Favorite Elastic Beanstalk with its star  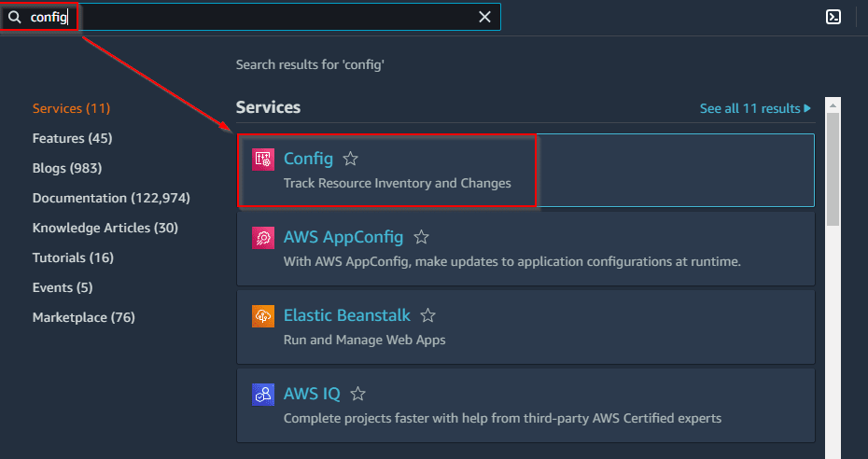point(427,315)
